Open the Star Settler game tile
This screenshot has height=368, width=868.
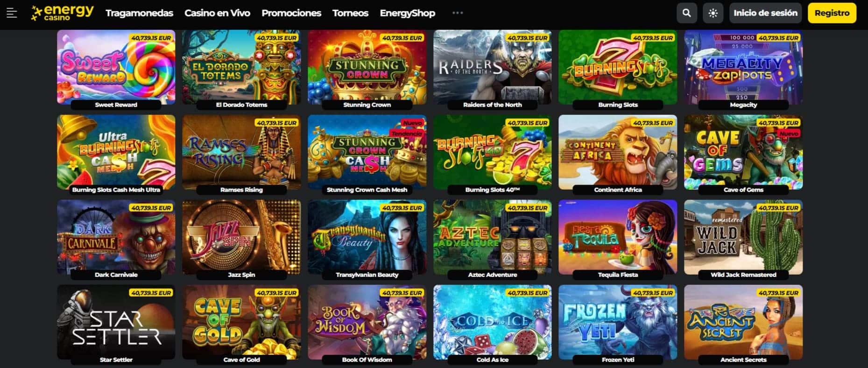tap(116, 322)
